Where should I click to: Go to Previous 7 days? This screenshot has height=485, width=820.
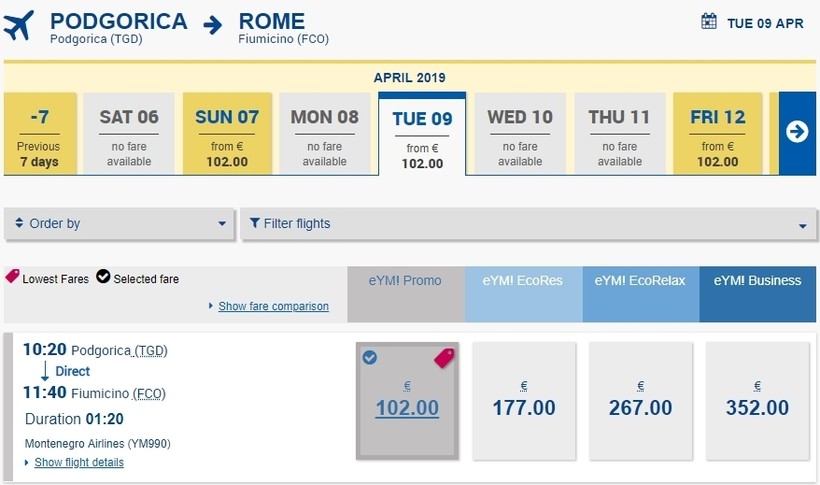pyautogui.click(x=39, y=133)
